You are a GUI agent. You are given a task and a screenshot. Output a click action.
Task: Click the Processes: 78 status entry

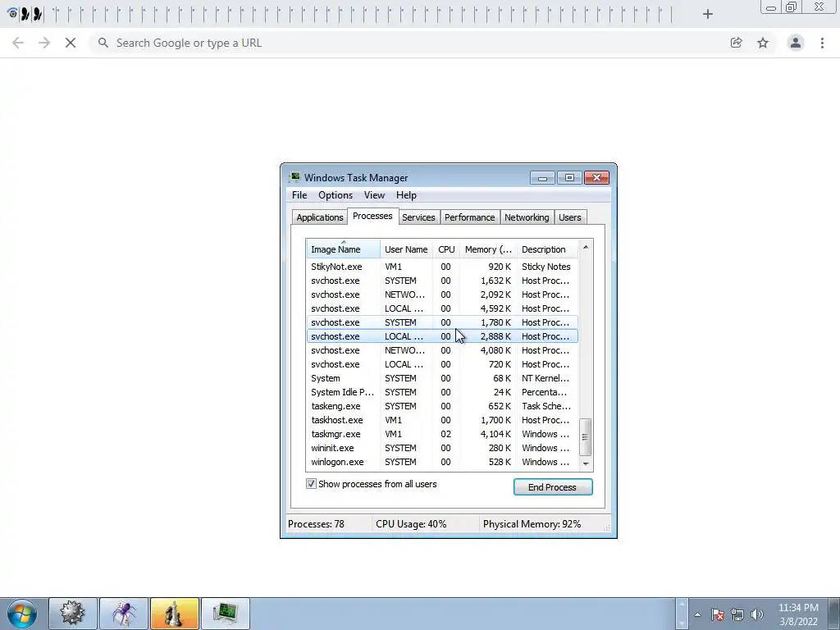coord(316,524)
